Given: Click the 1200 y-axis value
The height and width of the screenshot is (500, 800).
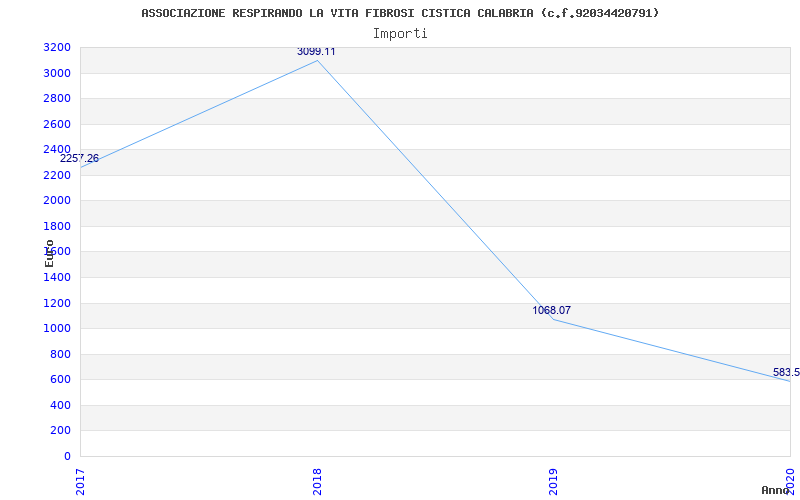Looking at the screenshot, I should [x=57, y=304].
